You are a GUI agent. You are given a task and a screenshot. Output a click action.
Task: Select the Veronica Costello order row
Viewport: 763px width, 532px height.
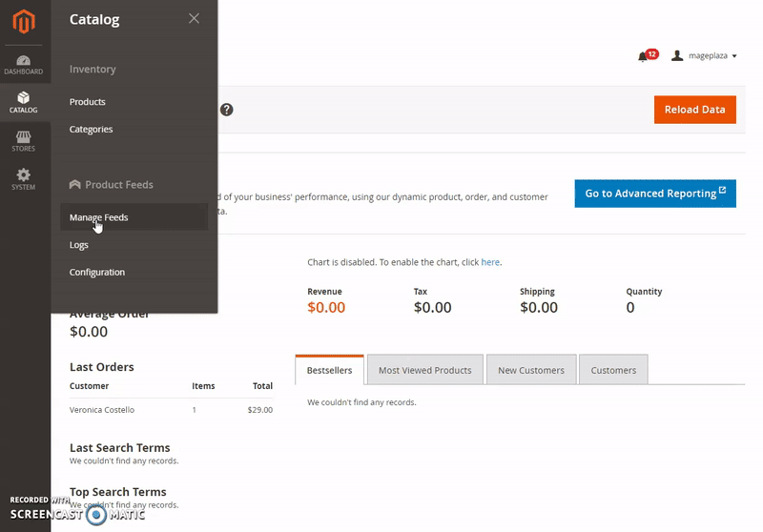170,410
